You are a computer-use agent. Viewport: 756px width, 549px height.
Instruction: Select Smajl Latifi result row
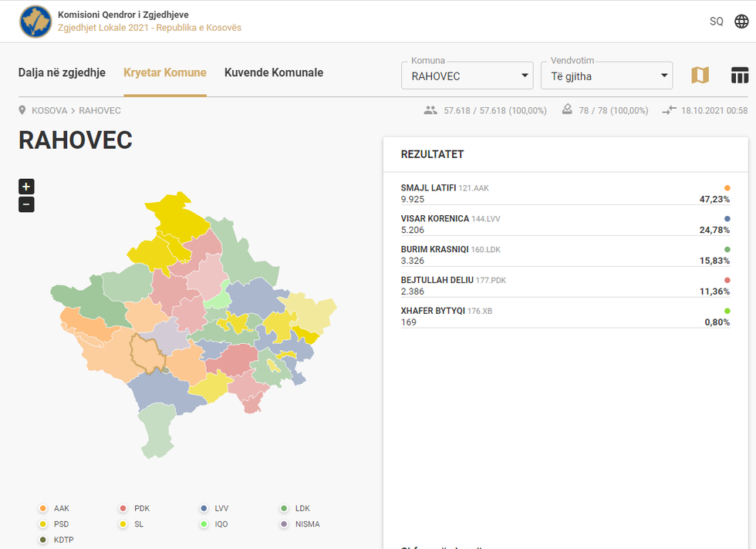(x=565, y=194)
